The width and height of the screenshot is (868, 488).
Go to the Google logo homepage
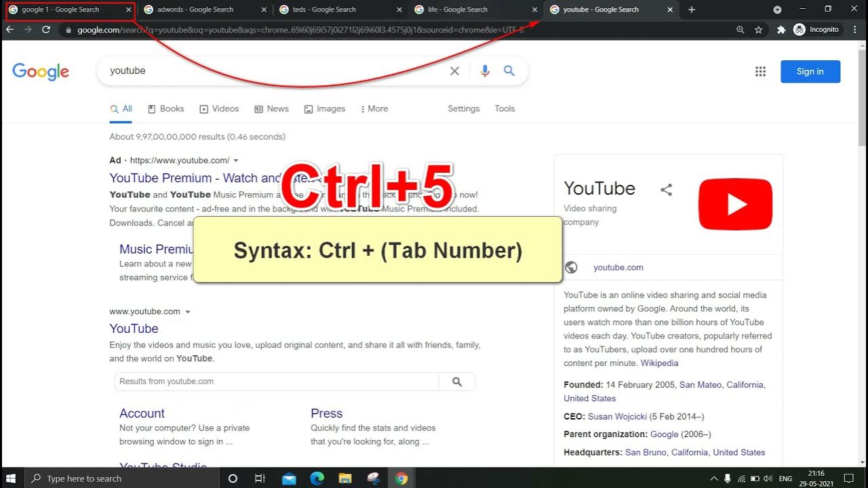pos(41,72)
